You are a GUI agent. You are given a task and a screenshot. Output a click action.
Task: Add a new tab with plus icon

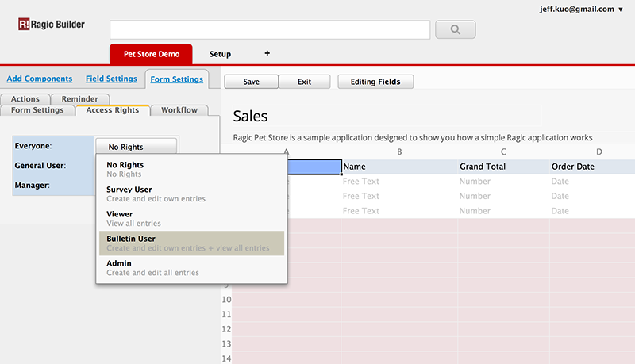pyautogui.click(x=267, y=53)
